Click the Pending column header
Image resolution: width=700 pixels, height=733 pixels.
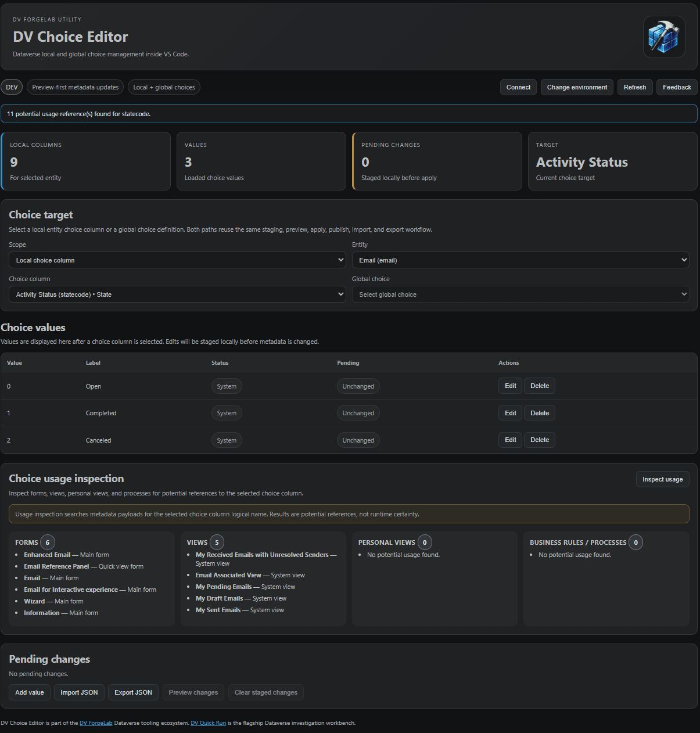coord(348,363)
